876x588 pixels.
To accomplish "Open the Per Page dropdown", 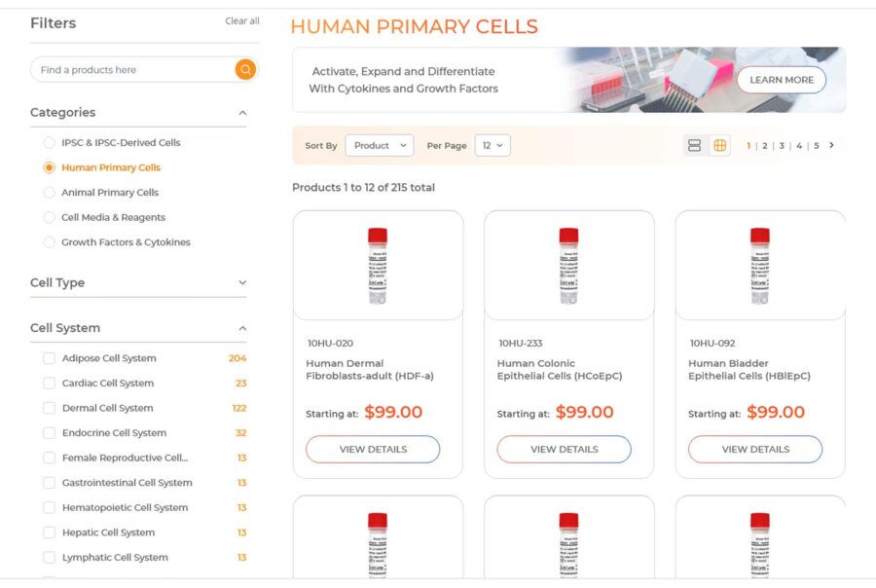I will click(493, 145).
